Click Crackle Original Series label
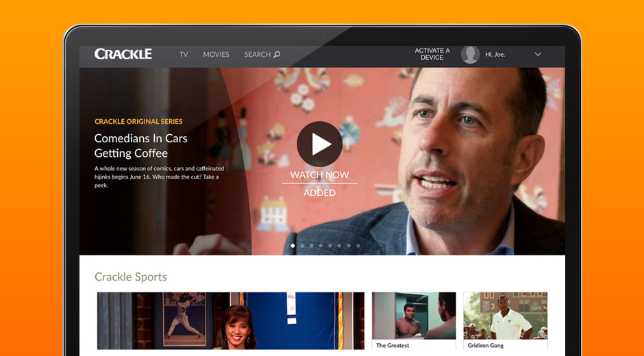644x356 pixels. (138, 122)
